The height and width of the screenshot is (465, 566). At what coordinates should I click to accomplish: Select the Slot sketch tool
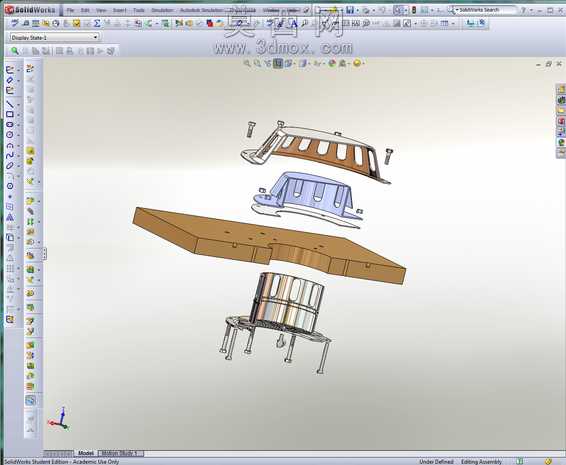(10, 125)
